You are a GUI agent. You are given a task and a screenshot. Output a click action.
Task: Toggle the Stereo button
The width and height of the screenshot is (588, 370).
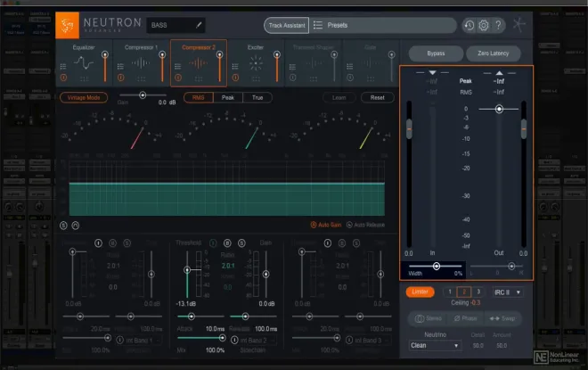(x=428, y=318)
